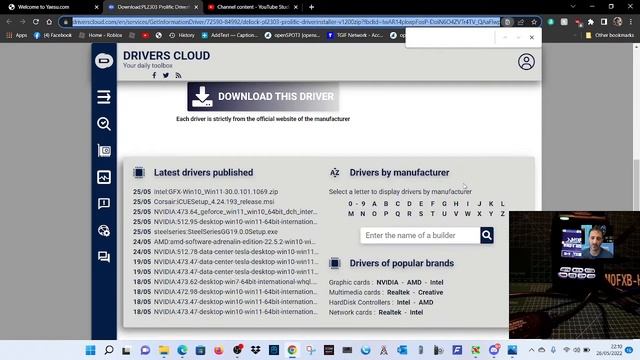The height and width of the screenshot is (360, 640).
Task: Switch to Welcome to Yaesu.com tab
Action: coord(49,7)
